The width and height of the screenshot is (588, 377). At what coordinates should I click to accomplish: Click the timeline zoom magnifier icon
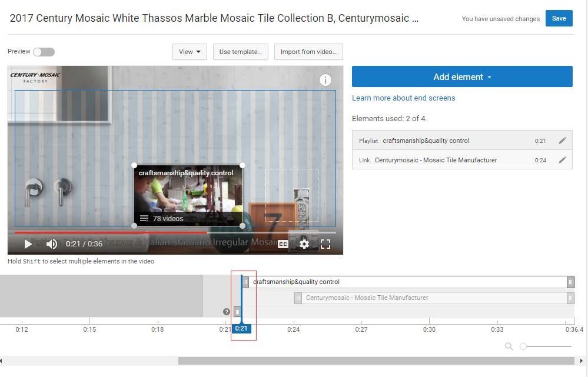[x=509, y=346]
